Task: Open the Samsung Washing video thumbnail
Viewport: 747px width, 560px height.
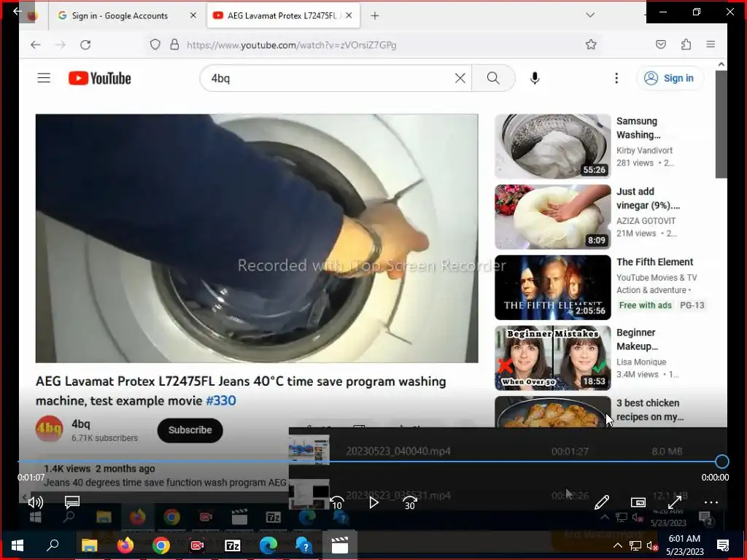Action: click(x=553, y=146)
